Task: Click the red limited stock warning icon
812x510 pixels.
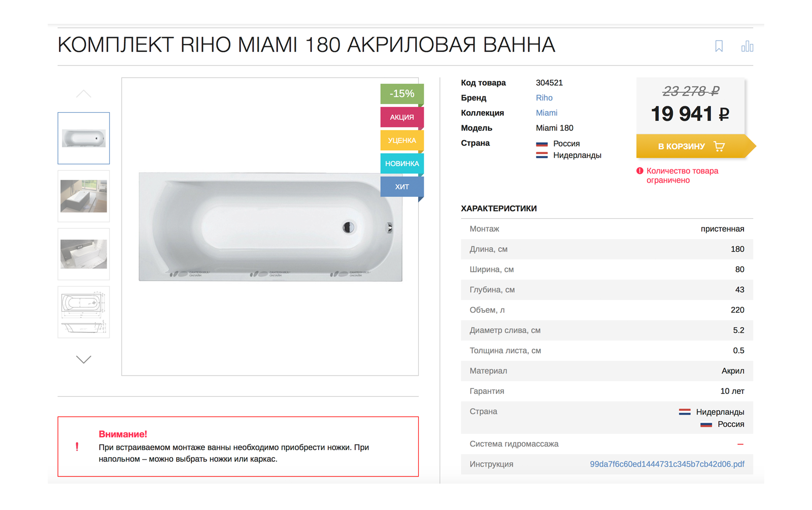Action: [x=639, y=171]
